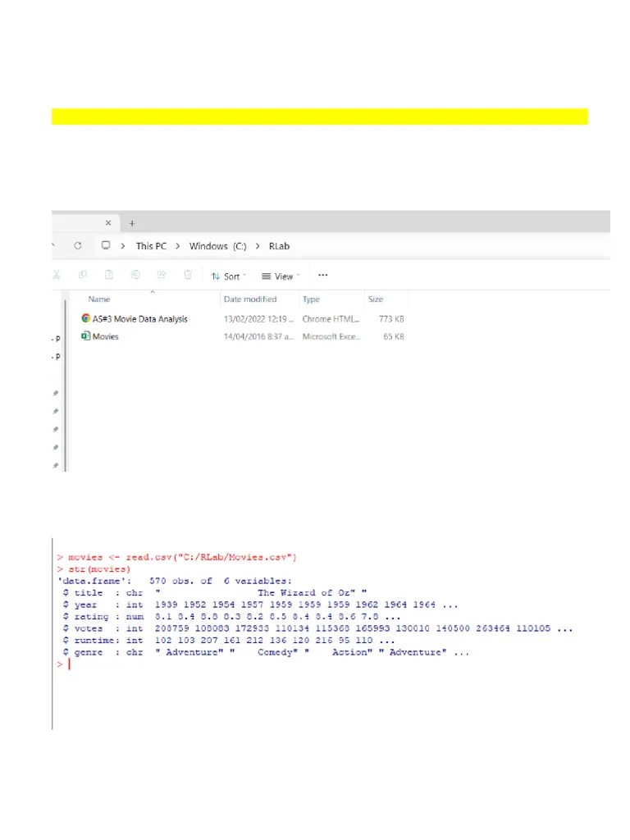The image size is (630, 840).
Task: Click the 65 KB size cell
Action: coord(393,336)
